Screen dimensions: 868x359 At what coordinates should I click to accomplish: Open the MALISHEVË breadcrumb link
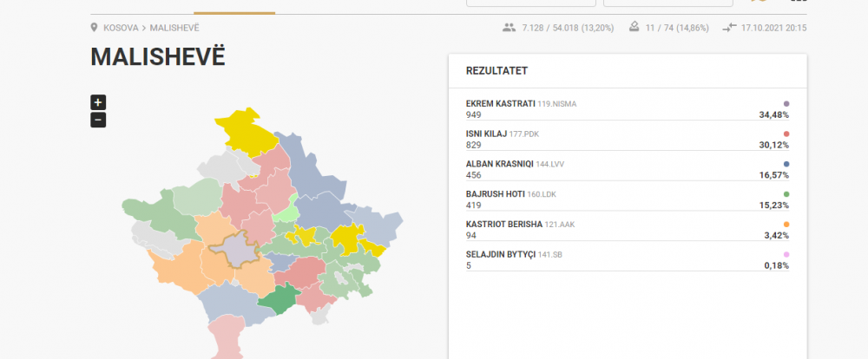click(x=174, y=28)
